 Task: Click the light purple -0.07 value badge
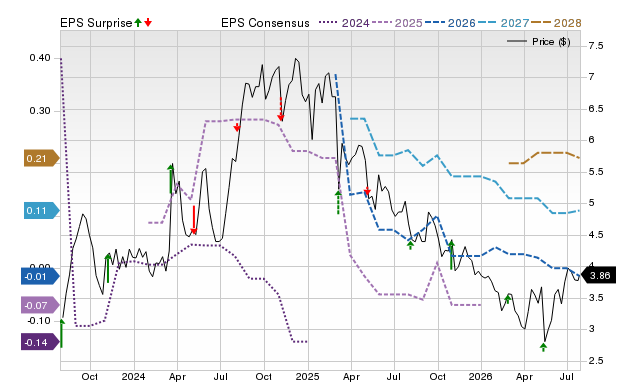click(40, 305)
